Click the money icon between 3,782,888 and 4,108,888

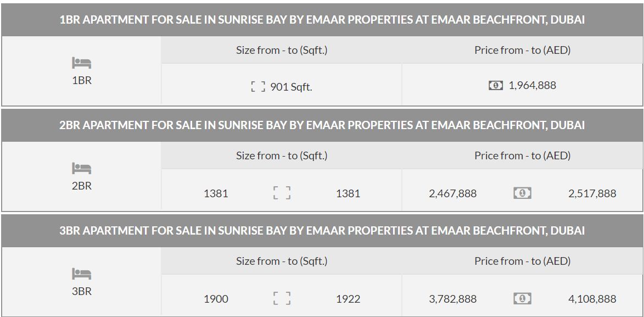click(522, 298)
